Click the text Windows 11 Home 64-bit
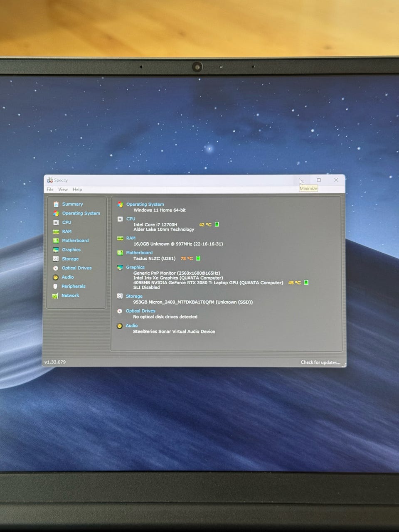The width and height of the screenshot is (399, 532). pos(160,210)
